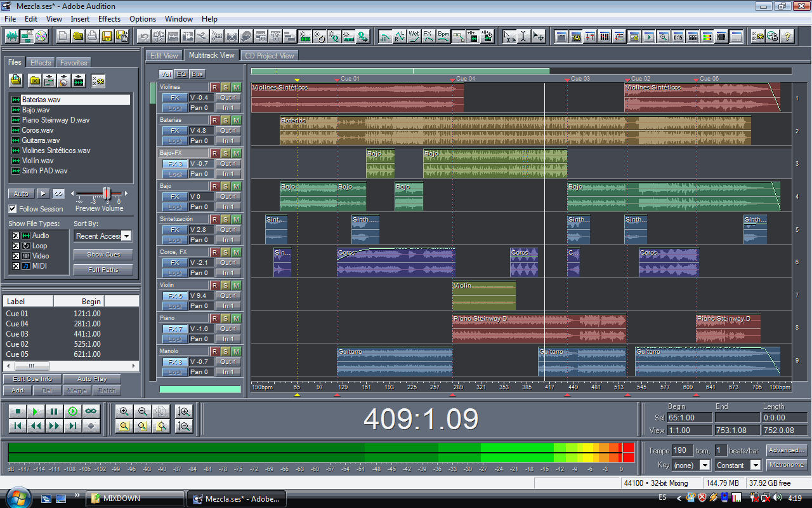Open the Key dropdown

click(704, 465)
